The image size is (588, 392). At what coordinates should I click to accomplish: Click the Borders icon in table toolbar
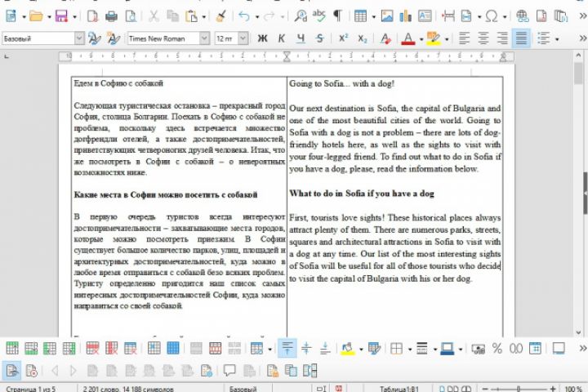[396, 348]
